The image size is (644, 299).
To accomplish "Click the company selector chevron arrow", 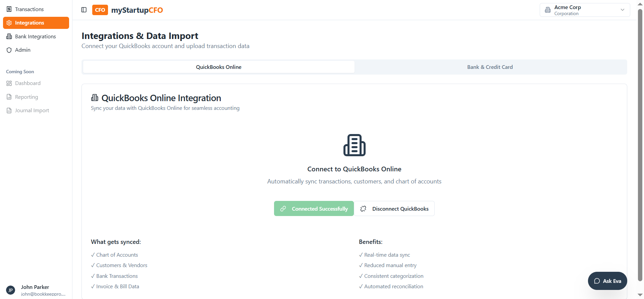I will [623, 10].
